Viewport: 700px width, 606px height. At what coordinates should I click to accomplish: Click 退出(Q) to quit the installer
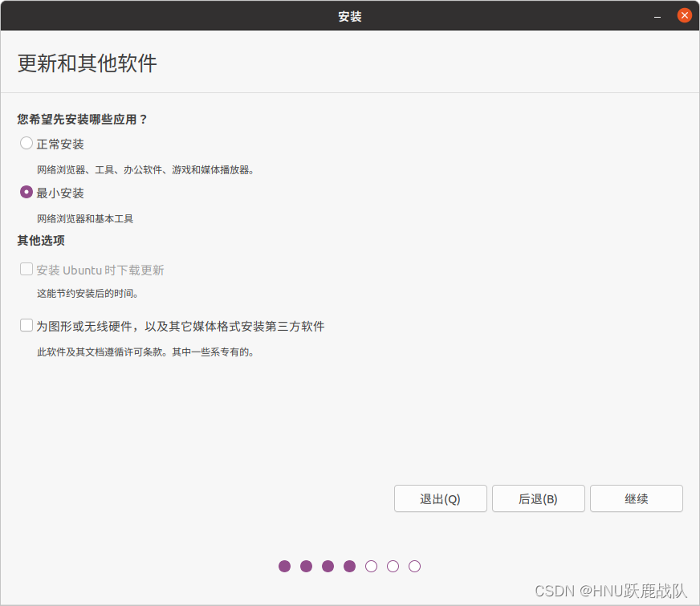pos(440,498)
